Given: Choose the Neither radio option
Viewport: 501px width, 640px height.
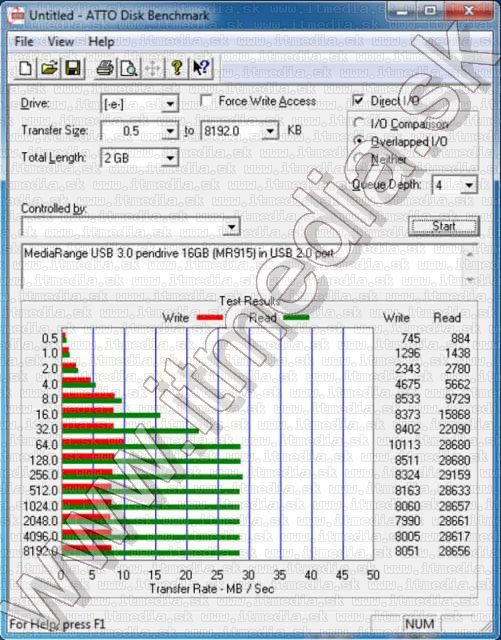Looking at the screenshot, I should (x=359, y=158).
